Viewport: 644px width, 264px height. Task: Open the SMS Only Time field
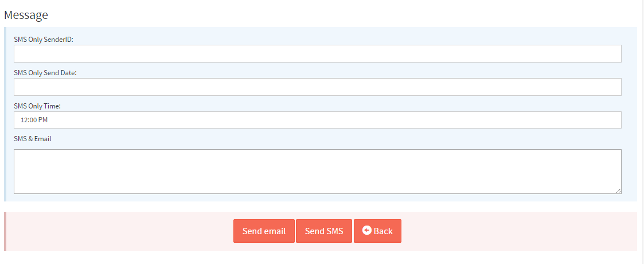click(x=317, y=120)
